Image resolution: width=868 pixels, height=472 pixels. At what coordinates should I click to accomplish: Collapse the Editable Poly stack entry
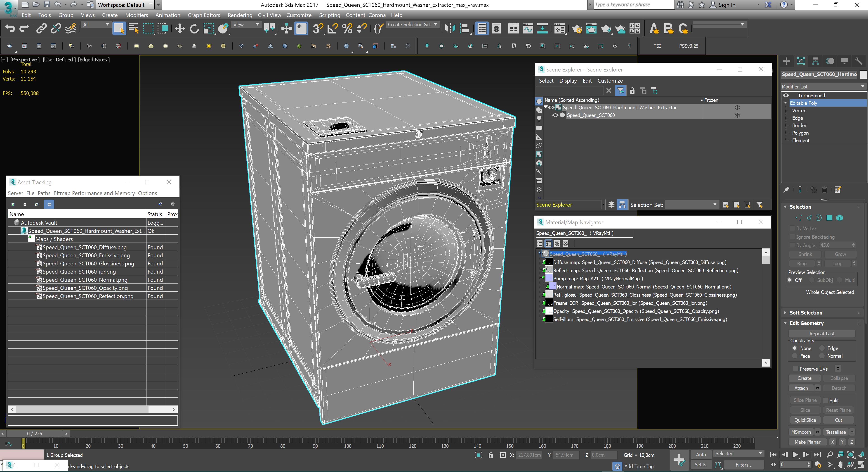[786, 103]
